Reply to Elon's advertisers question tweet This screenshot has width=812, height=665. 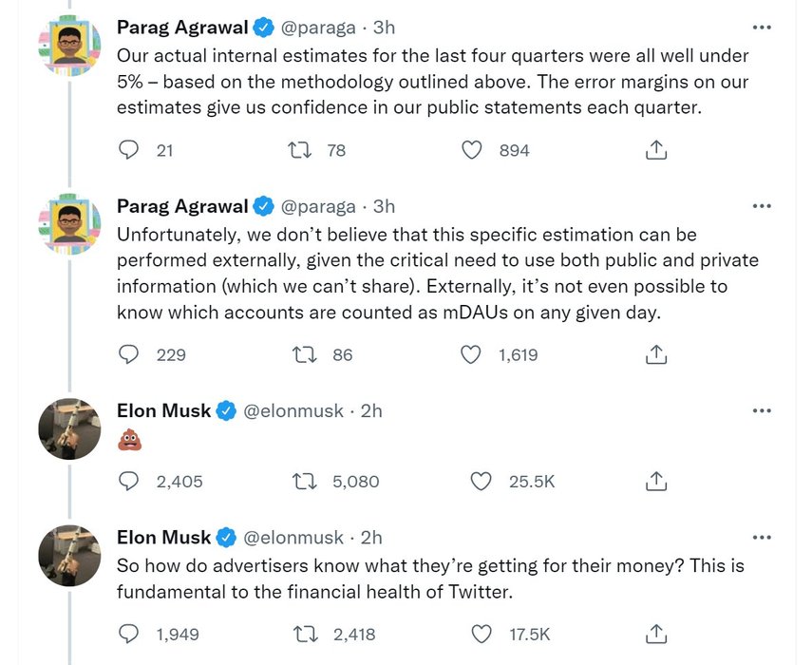click(129, 634)
